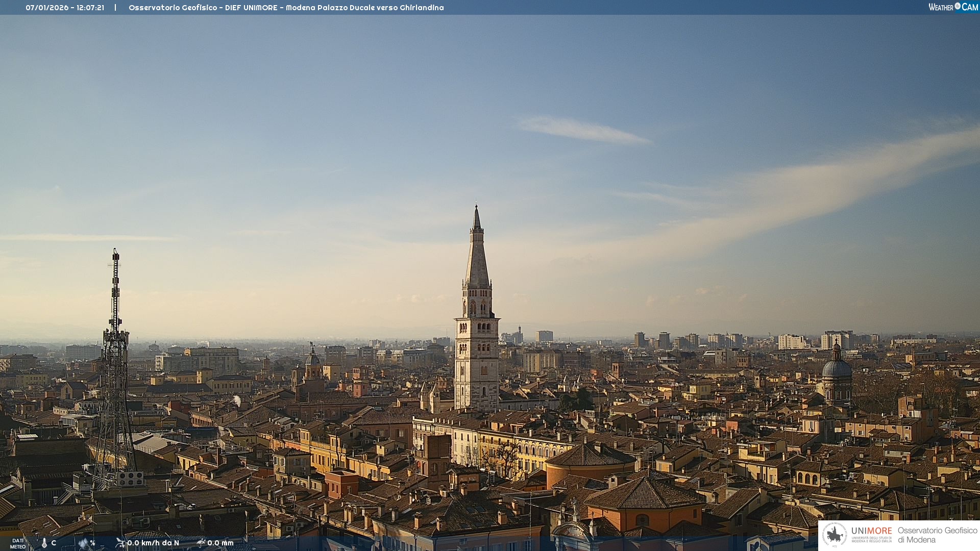980x551 pixels.
Task: Click the humidity water drops icon
Action: point(83,543)
